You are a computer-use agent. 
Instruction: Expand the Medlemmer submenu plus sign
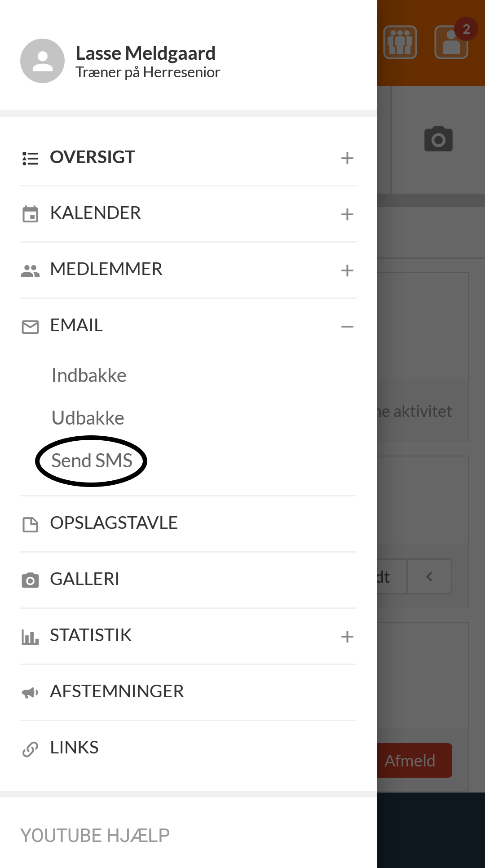pos(347,270)
